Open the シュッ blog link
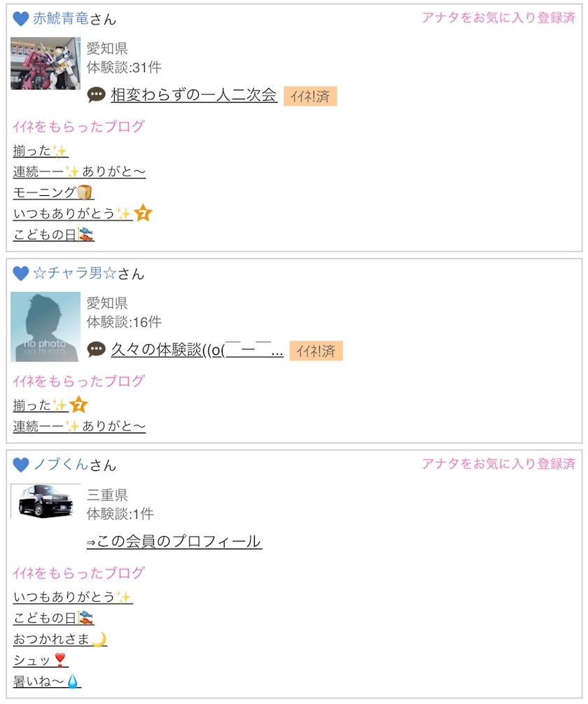 (x=41, y=660)
